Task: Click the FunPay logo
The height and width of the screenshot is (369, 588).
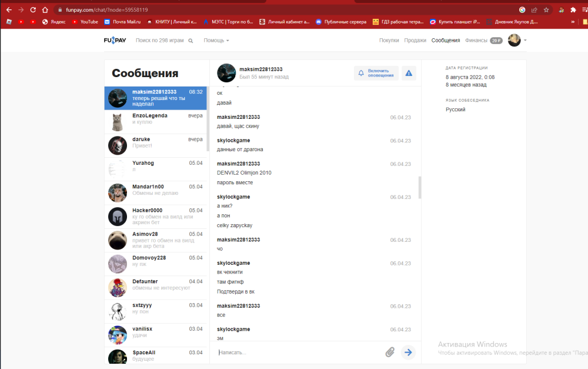Action: click(115, 40)
